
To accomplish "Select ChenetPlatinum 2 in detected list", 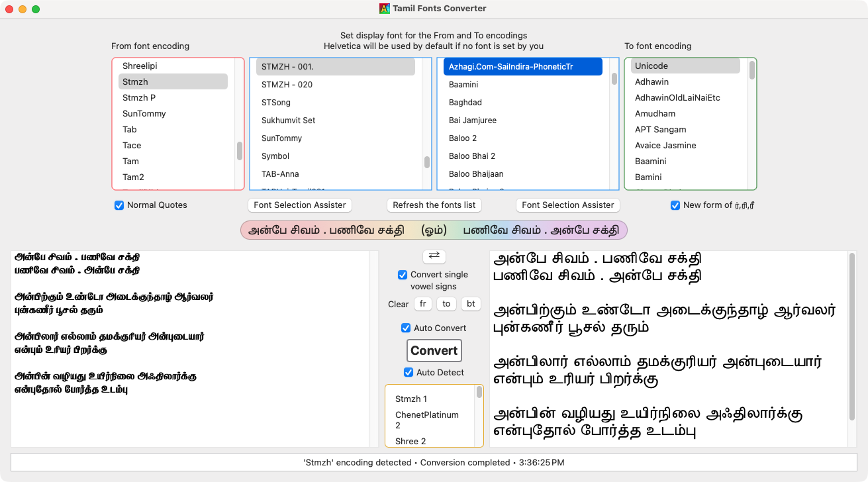I will point(430,420).
